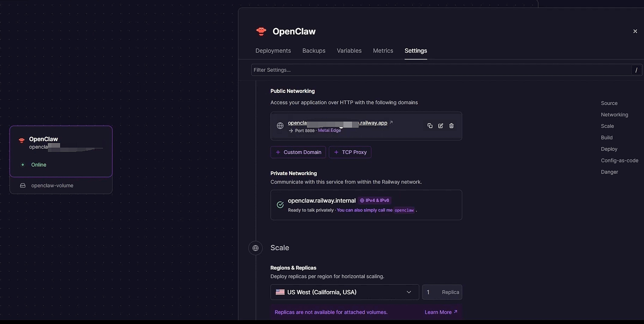Click the OpenClaw logo in panel header

(261, 31)
